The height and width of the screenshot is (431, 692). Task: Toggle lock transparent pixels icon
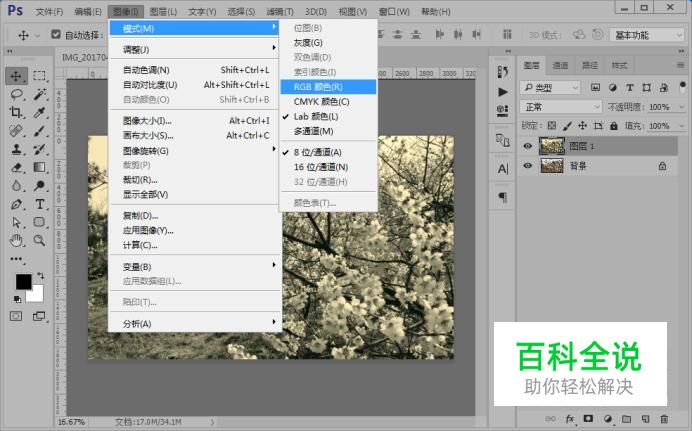(x=552, y=126)
